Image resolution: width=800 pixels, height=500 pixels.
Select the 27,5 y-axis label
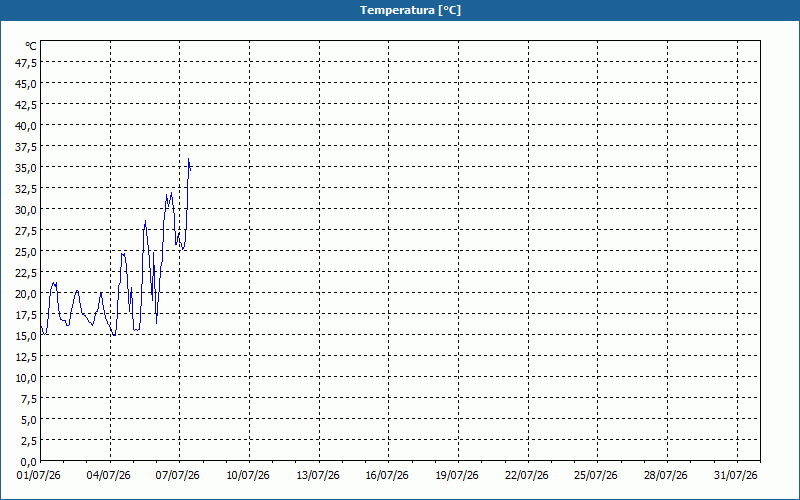coord(27,231)
